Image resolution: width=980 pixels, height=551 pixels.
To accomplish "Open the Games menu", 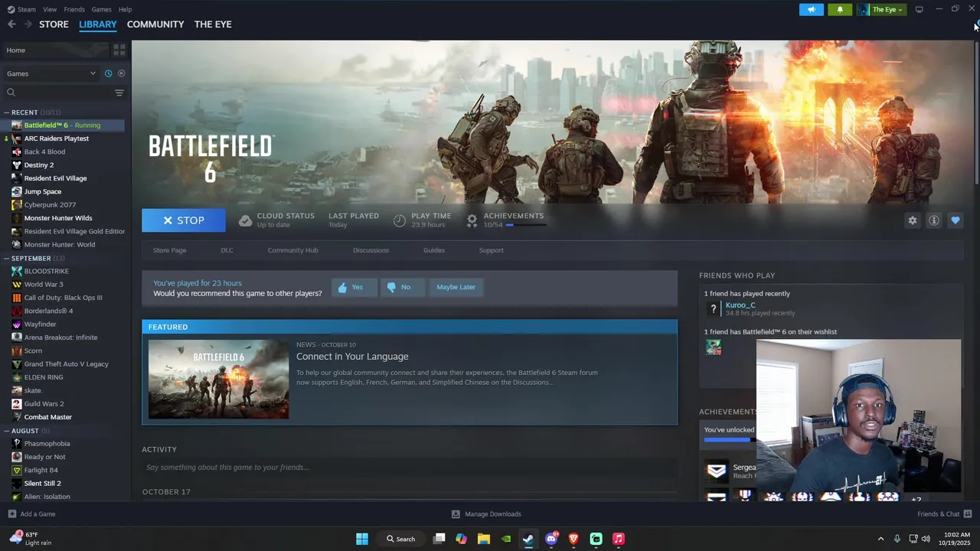I will [101, 9].
